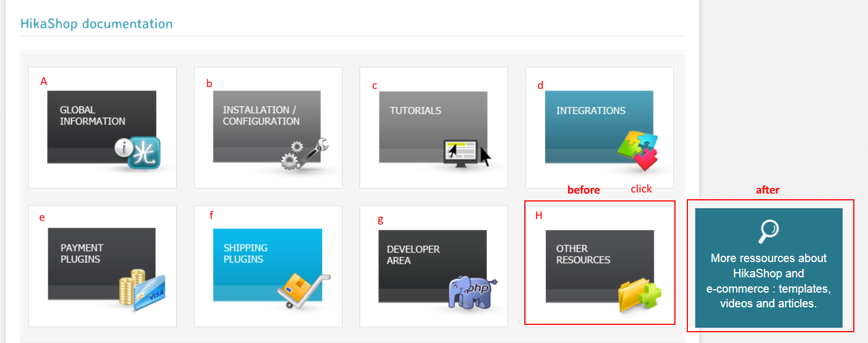Open the Other Resources tile
Image resolution: width=868 pixels, height=343 pixels.
(600, 266)
